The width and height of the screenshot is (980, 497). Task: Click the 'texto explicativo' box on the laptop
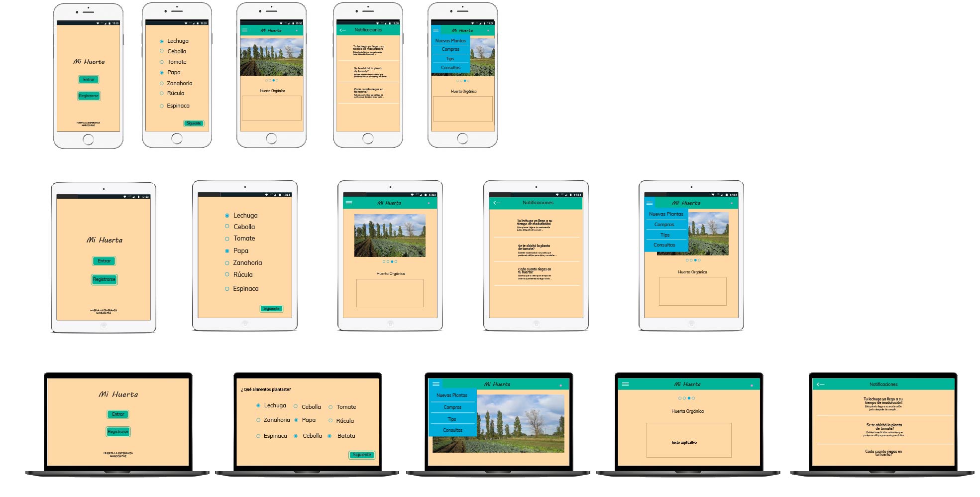tap(689, 440)
